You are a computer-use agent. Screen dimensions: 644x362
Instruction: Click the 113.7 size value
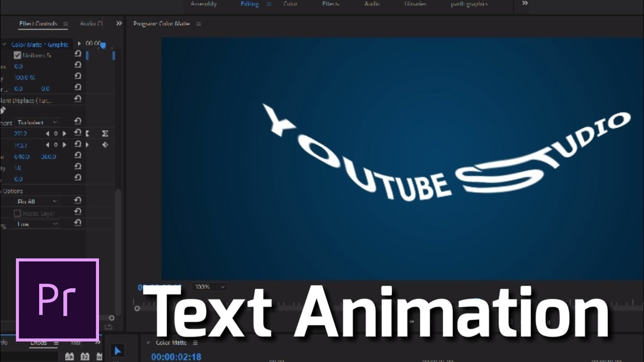pos(21,145)
